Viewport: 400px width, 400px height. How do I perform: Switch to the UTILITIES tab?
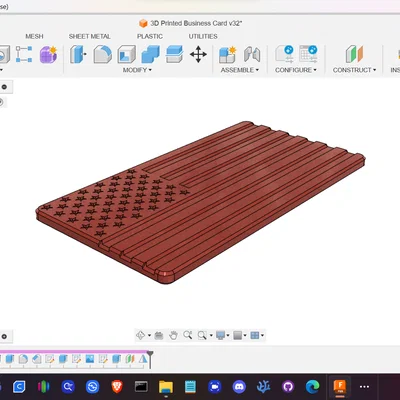click(x=203, y=36)
